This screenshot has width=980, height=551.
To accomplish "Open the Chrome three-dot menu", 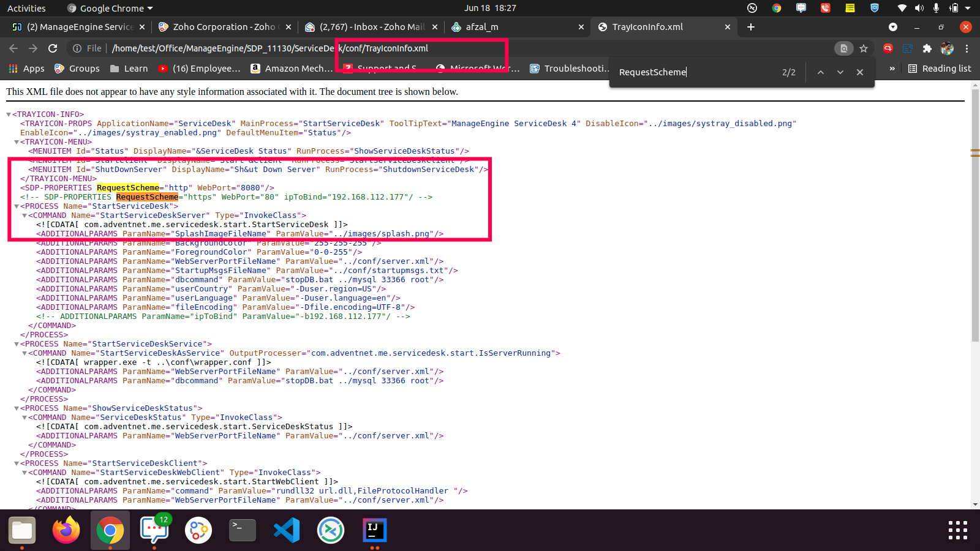I will click(967, 48).
